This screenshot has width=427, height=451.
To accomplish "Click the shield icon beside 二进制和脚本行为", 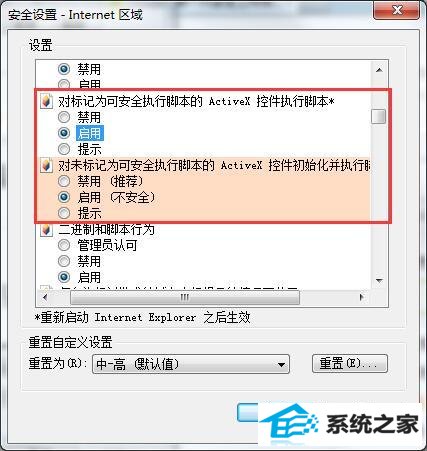I will click(47, 229).
